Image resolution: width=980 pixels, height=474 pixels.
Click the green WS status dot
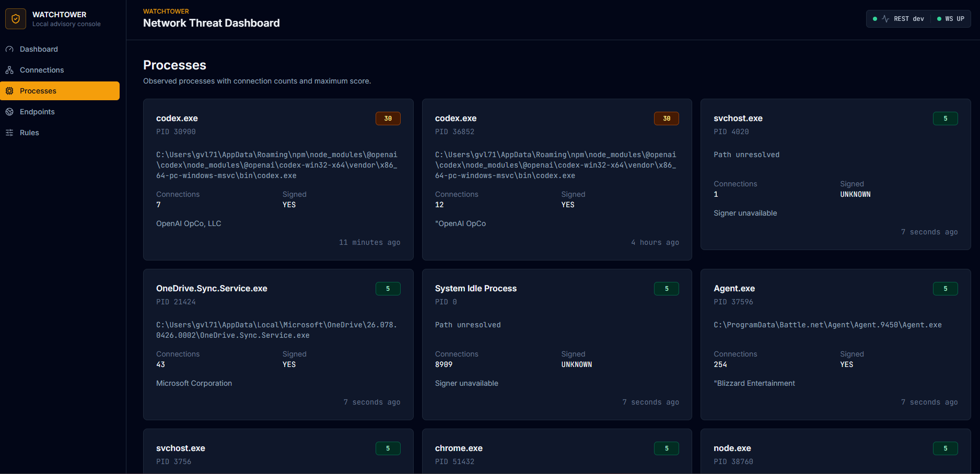(x=939, y=19)
